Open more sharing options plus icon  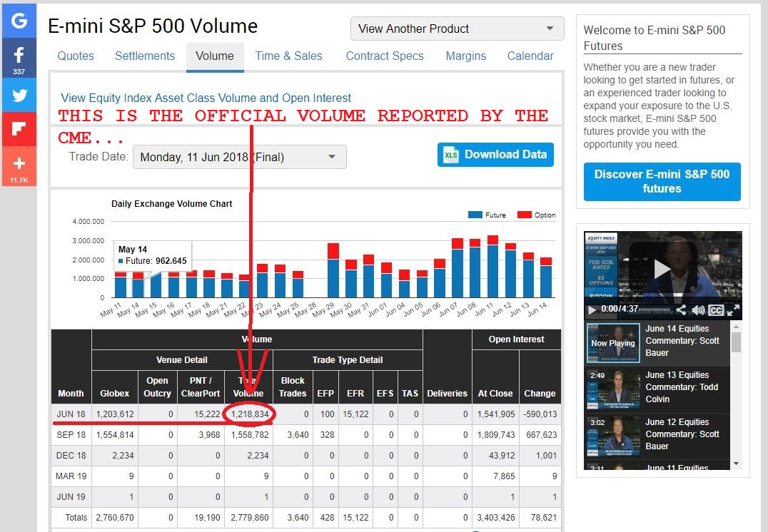point(19,166)
